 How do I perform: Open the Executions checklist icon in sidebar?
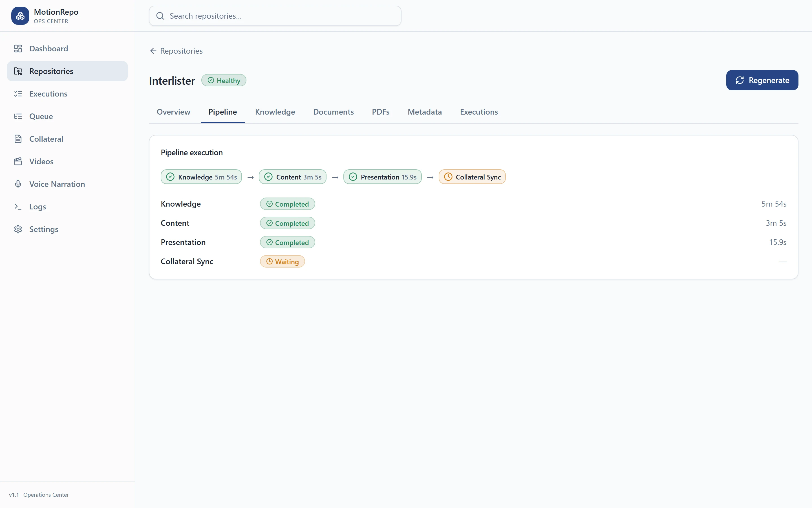[18, 94]
